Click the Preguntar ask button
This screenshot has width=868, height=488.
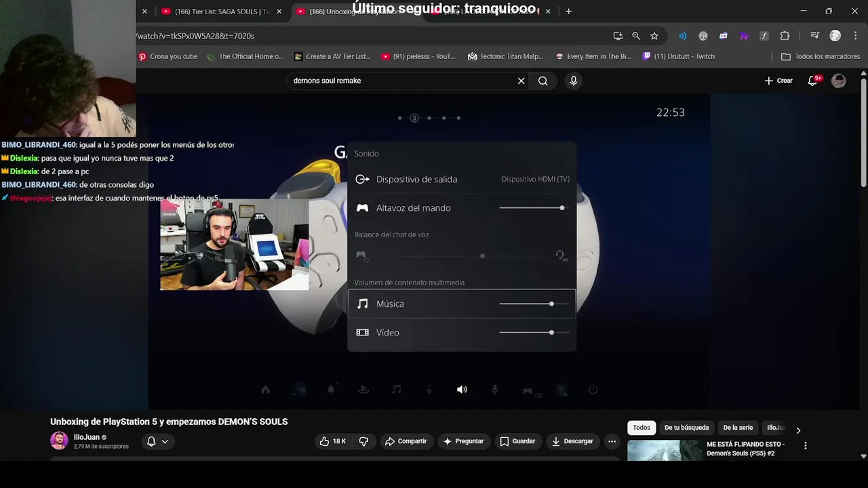pyautogui.click(x=463, y=441)
